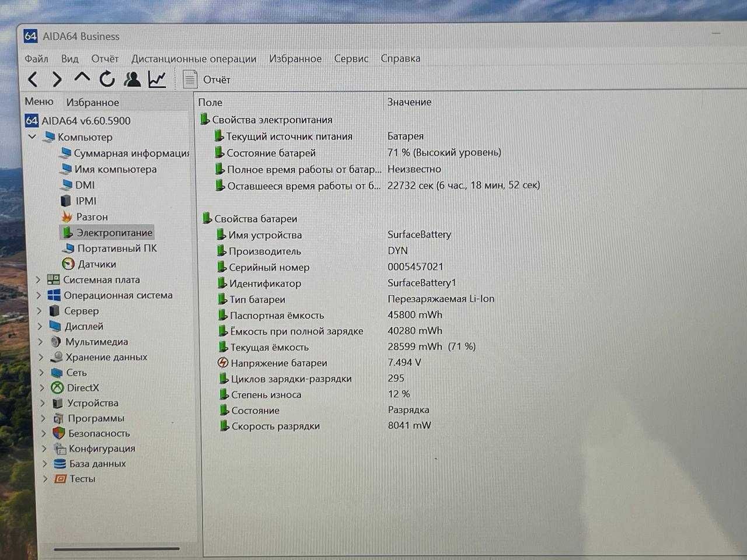Go forward with the right arrow toolbar icon
The width and height of the screenshot is (747, 560).
(x=57, y=79)
